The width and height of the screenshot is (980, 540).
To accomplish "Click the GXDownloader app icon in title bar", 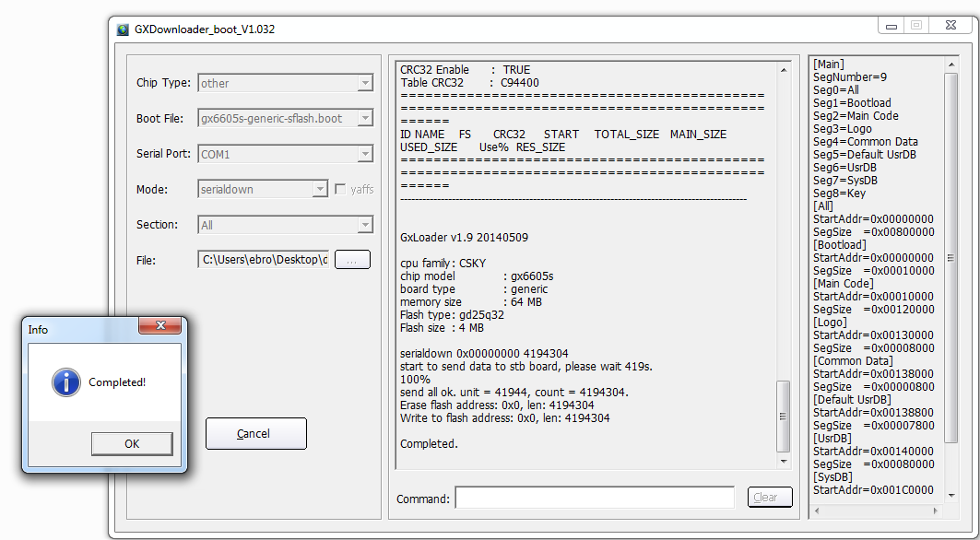I will coord(123,29).
